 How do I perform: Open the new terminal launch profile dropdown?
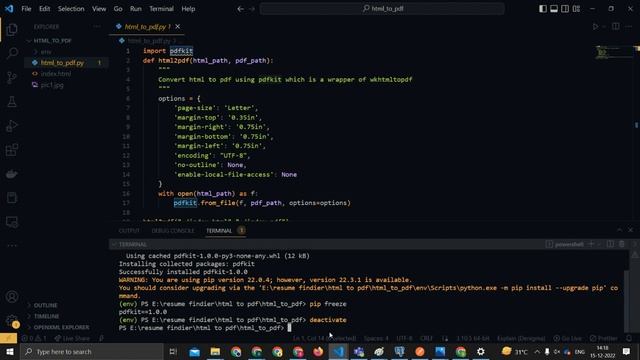click(599, 244)
